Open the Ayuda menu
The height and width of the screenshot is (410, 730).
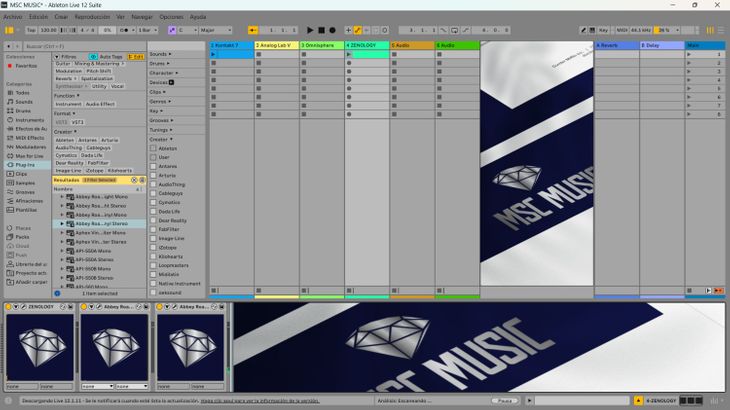[198, 17]
